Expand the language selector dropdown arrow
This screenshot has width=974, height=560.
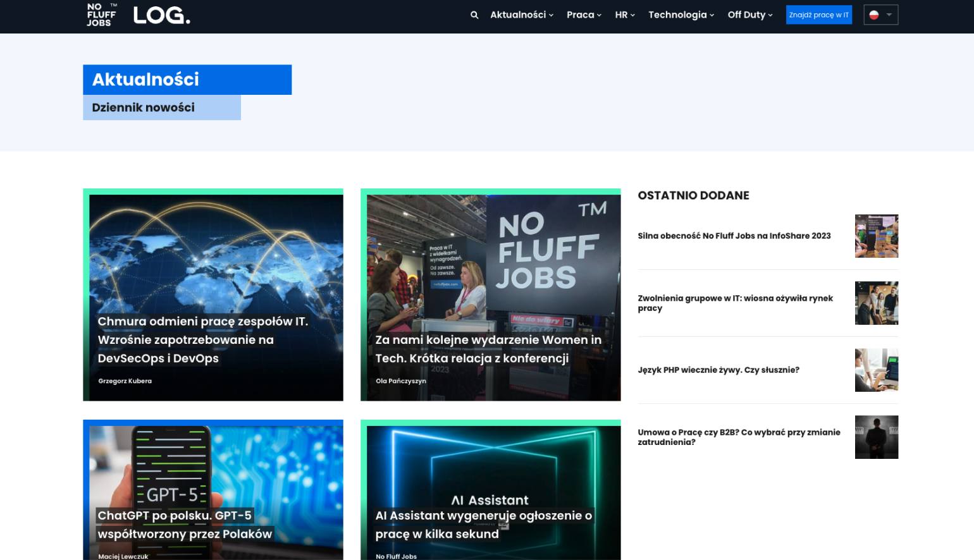pos(889,15)
